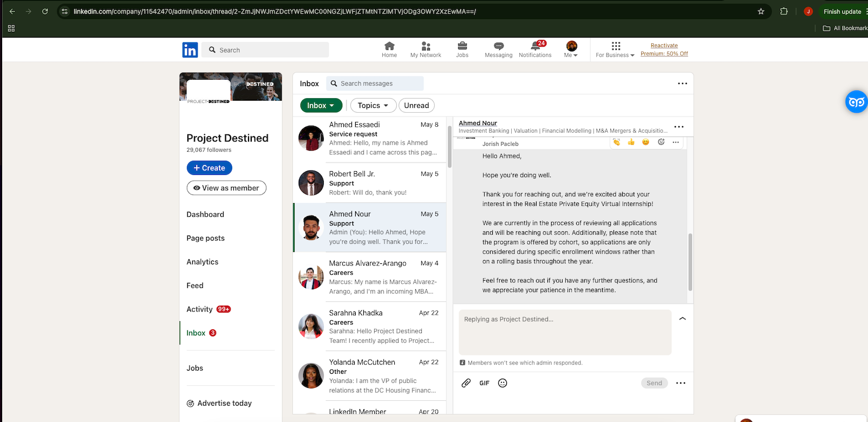Screen dimensions: 868x422
Task: Open the Messaging icon
Action: tap(499, 50)
